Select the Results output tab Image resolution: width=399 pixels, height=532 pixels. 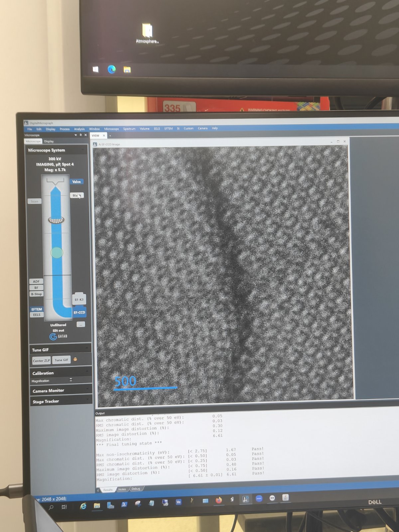point(108,490)
